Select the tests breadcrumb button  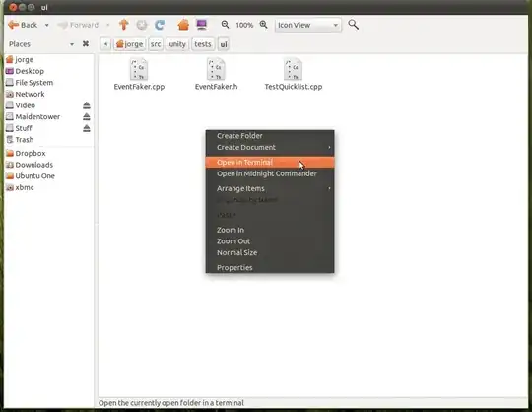coord(203,44)
